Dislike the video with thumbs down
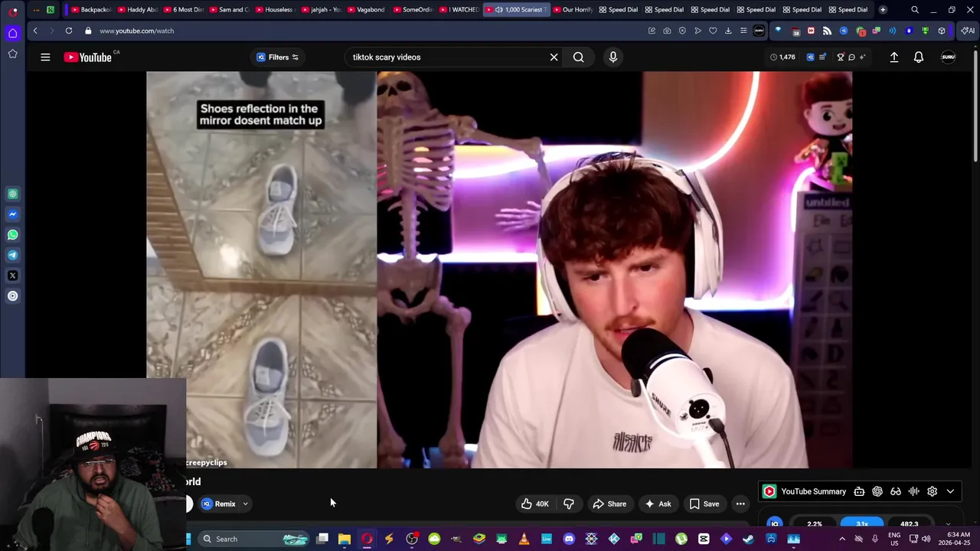The width and height of the screenshot is (980, 551). point(569,504)
